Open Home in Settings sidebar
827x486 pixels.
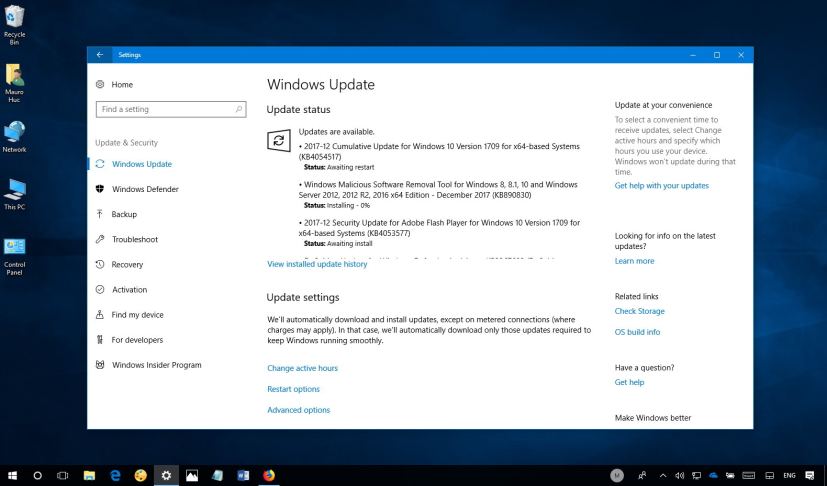tap(122, 84)
